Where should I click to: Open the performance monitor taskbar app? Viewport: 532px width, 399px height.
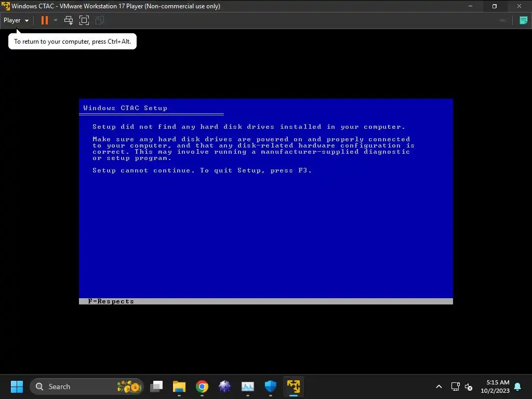248,387
